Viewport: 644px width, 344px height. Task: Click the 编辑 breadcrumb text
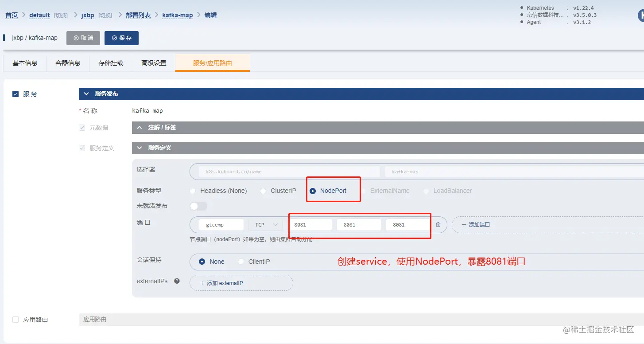click(210, 15)
